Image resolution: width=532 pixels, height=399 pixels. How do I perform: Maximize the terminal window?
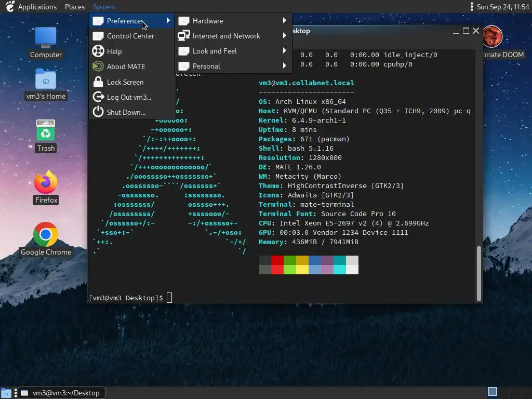tap(466, 31)
